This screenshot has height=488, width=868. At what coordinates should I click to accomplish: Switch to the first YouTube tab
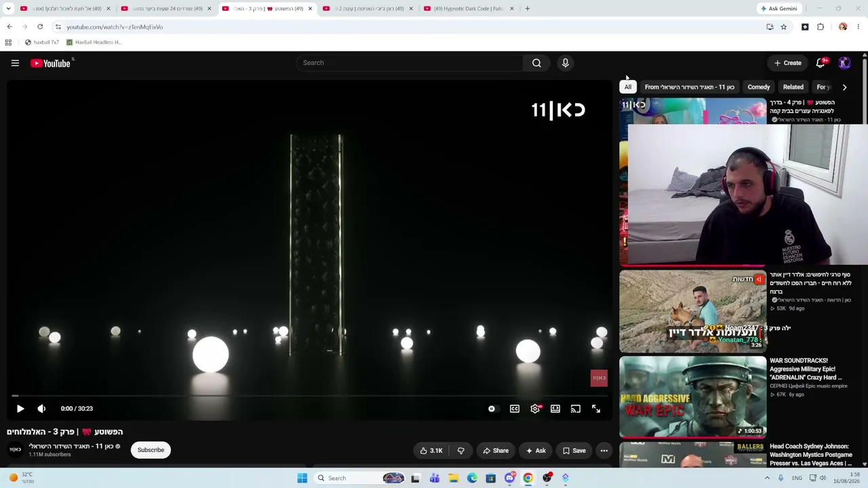coord(64,9)
